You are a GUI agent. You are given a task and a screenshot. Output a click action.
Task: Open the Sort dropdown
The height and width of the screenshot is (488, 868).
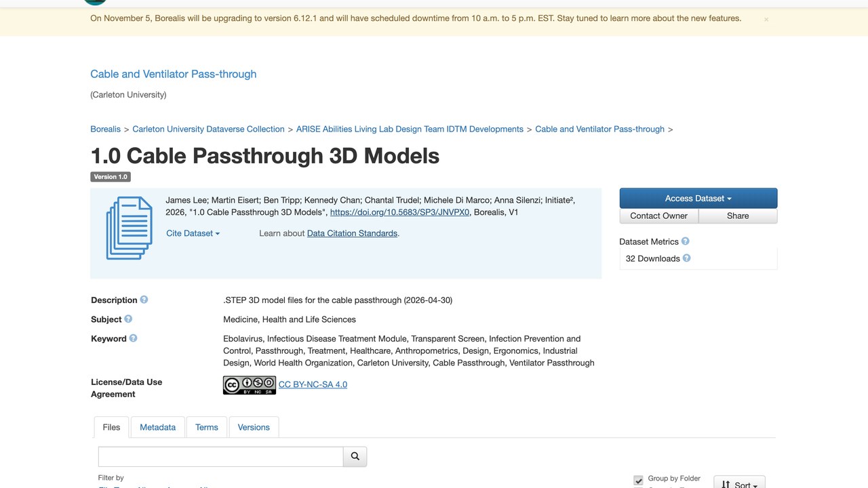[x=739, y=483]
